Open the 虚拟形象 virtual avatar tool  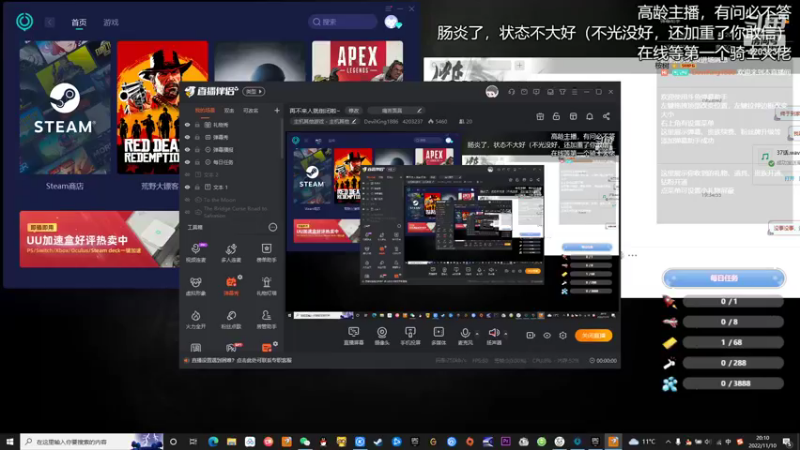coord(195,286)
